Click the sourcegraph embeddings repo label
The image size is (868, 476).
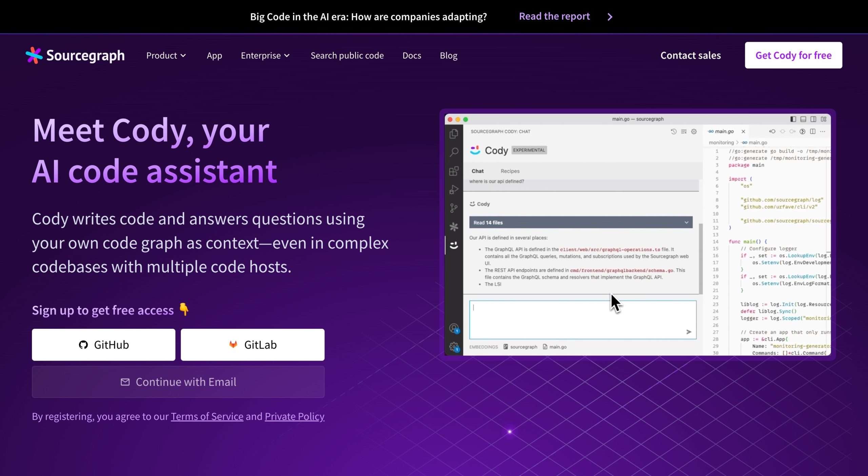[520, 347]
